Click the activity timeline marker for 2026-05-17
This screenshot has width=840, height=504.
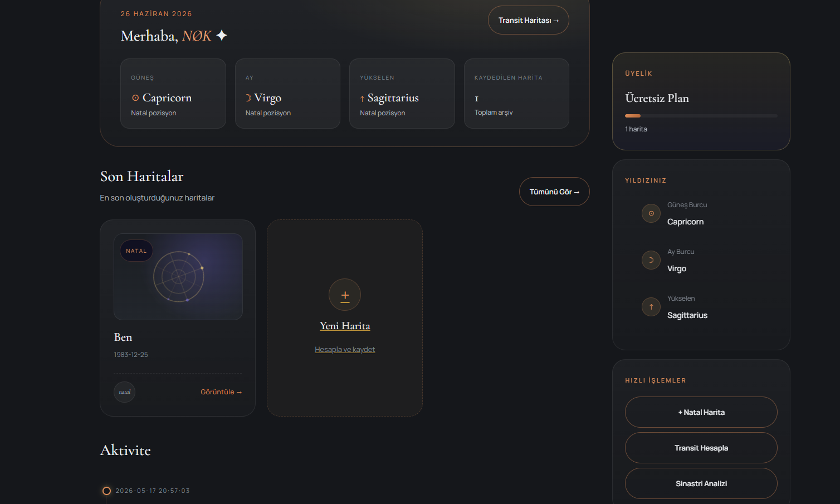[106, 491]
